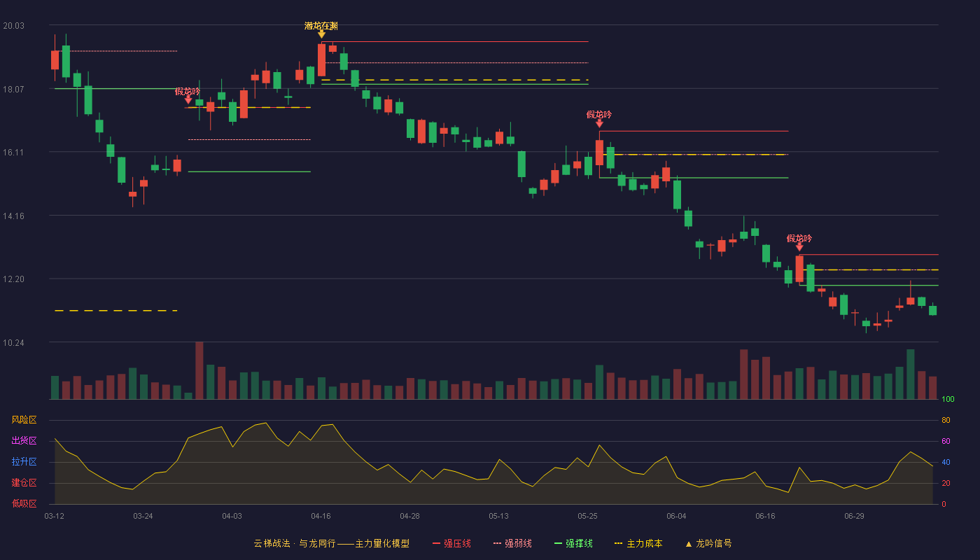The height and width of the screenshot is (560, 980).
Task: Click the 假龙吟 red arrow near 03-30
Action: (x=188, y=100)
